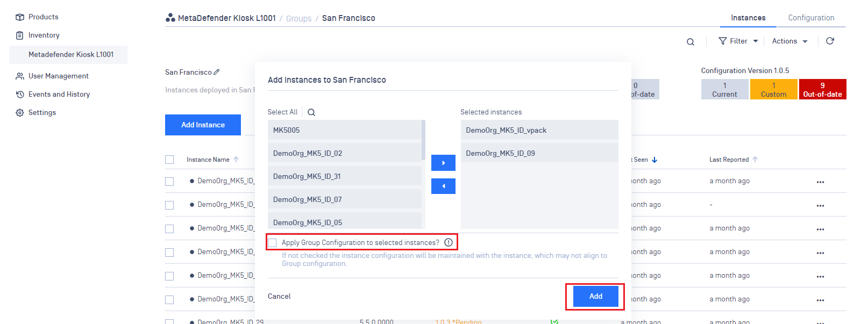Switch to the Configuration tab

pyautogui.click(x=811, y=18)
